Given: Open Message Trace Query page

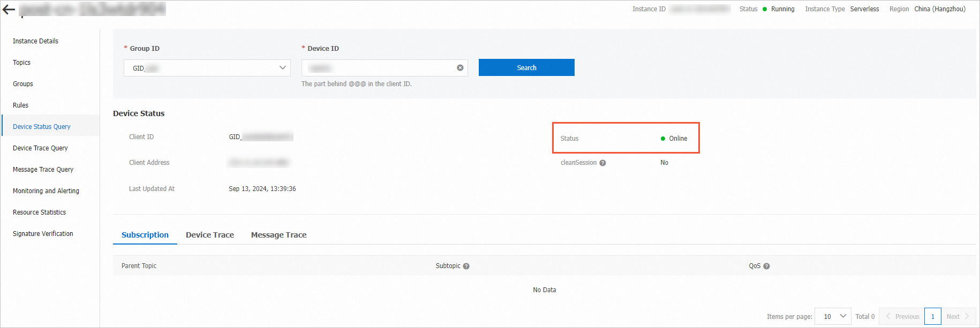Looking at the screenshot, I should coord(43,170).
